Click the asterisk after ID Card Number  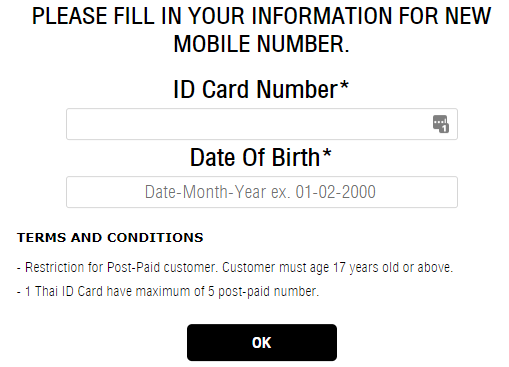[344, 85]
